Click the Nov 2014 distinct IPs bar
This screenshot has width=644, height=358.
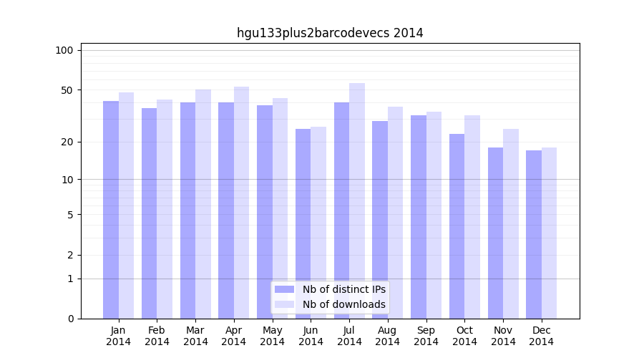495,233
